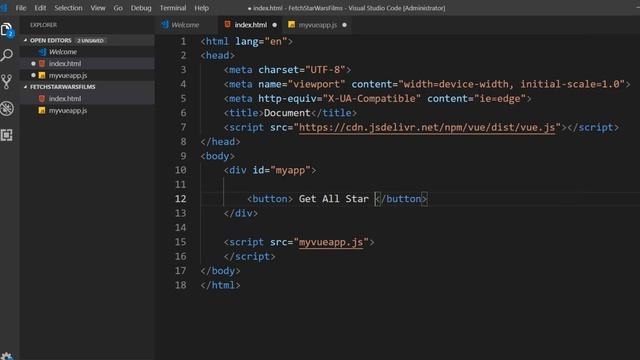The width and height of the screenshot is (640, 360).
Task: Click the myvueapp.js script src link
Action: coord(331,242)
